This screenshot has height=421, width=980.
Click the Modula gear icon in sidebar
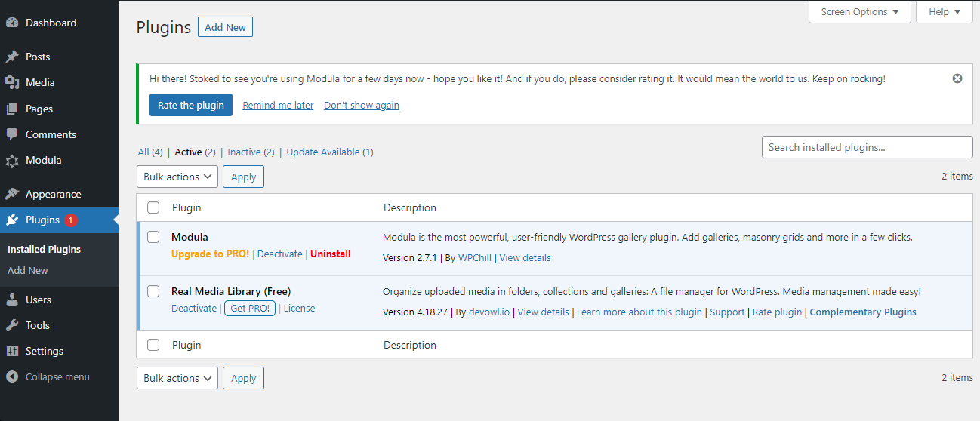click(12, 160)
